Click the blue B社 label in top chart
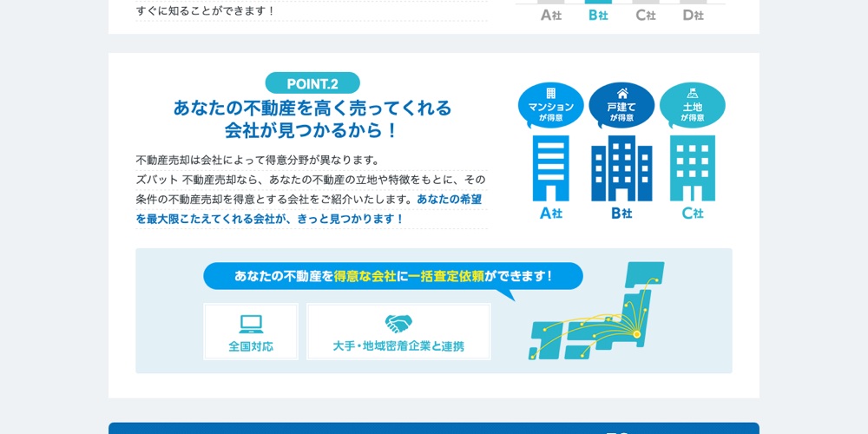Image resolution: width=868 pixels, height=434 pixels. pyautogui.click(x=598, y=16)
